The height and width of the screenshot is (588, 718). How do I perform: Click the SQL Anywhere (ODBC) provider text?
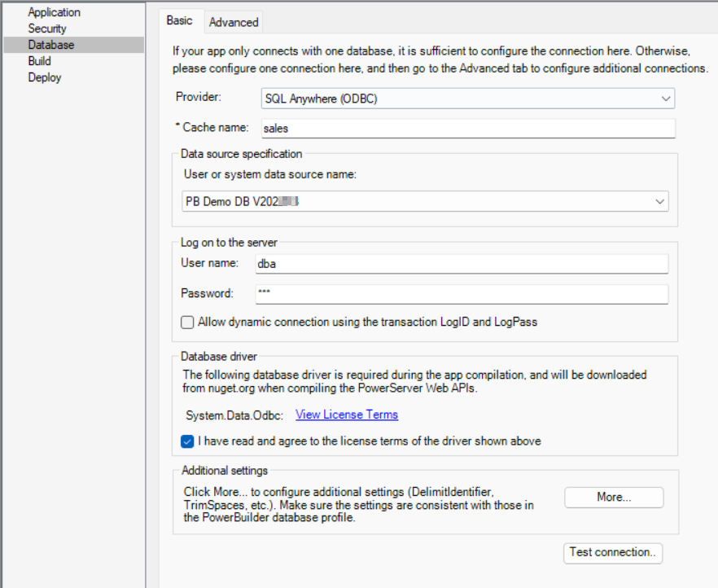[x=321, y=99]
